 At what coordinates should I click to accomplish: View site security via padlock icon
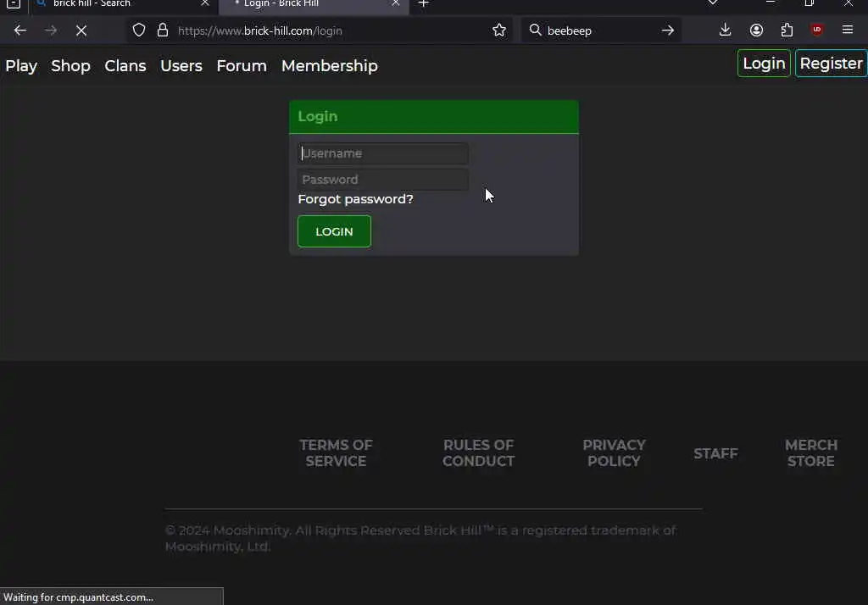162,30
